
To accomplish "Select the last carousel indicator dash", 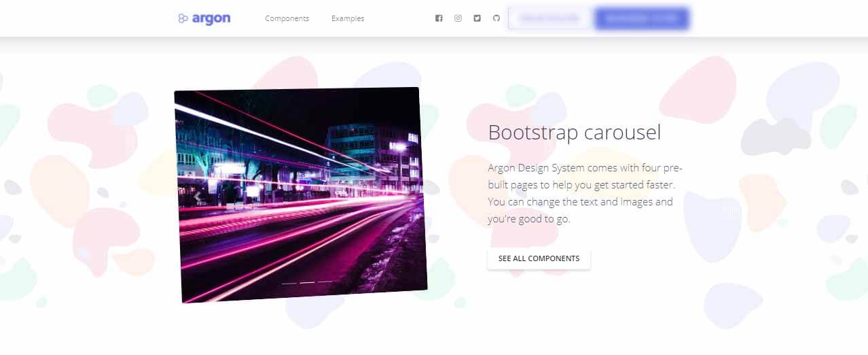I will click(325, 281).
